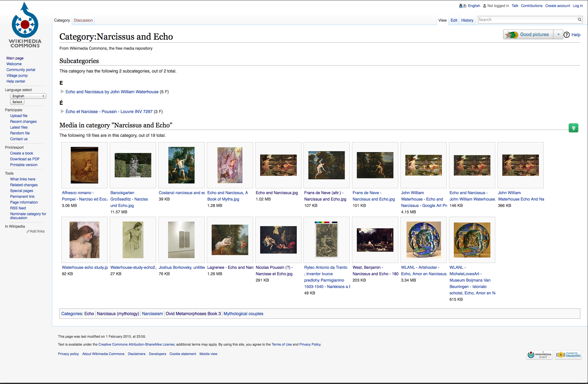The width and height of the screenshot is (588, 384).
Task: Click the green slideshow icon
Action: tap(573, 128)
